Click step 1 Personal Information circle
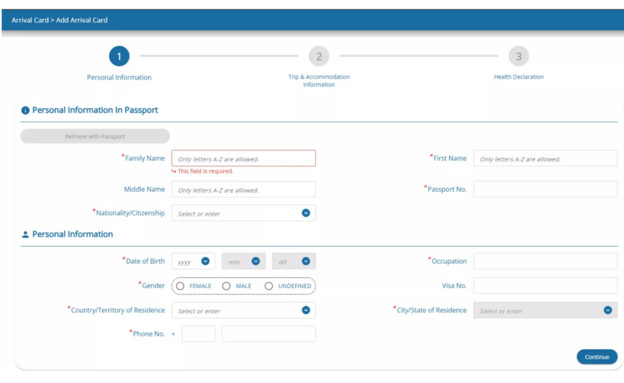 coord(119,56)
